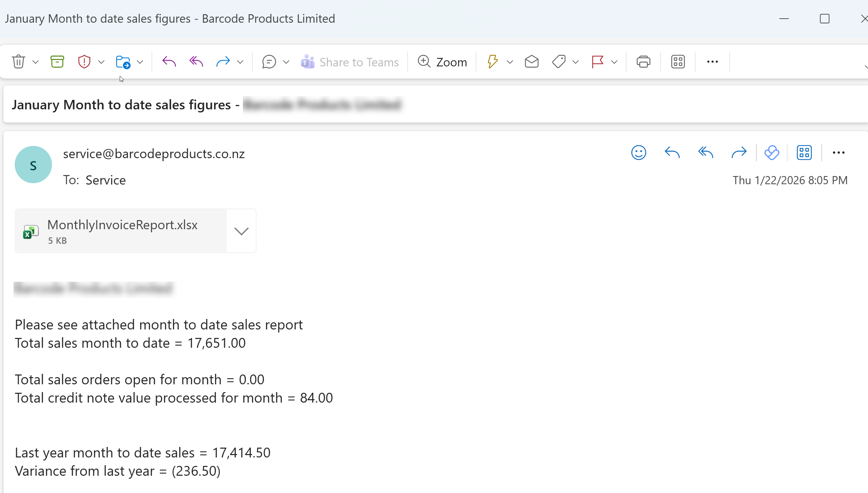Open the Categorize tag dropdown arrow

tap(575, 62)
